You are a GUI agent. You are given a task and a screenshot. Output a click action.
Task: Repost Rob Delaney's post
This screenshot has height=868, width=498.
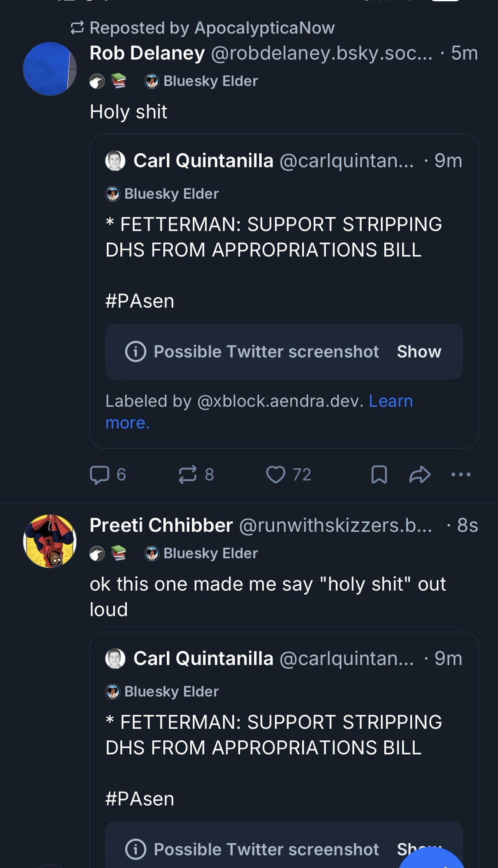188,474
